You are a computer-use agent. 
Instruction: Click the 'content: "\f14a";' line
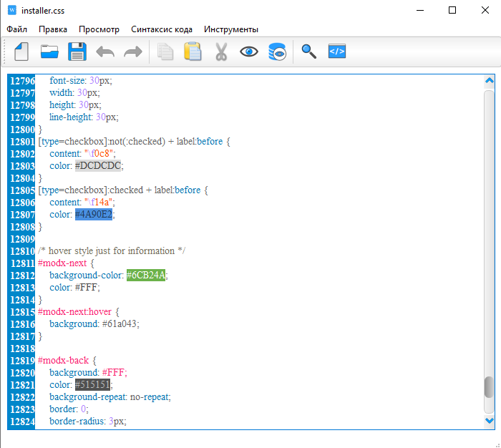click(x=82, y=202)
